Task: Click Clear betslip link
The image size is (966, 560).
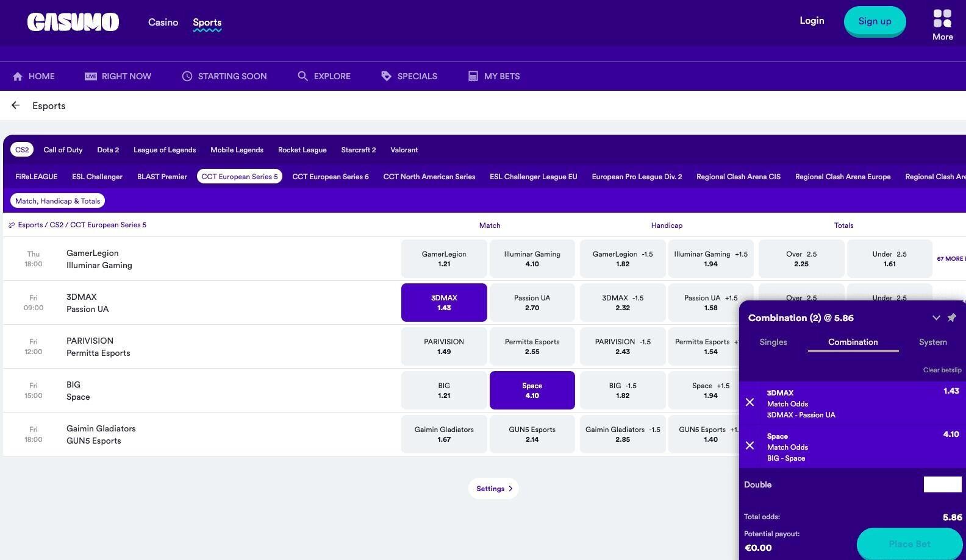Action: tap(942, 370)
